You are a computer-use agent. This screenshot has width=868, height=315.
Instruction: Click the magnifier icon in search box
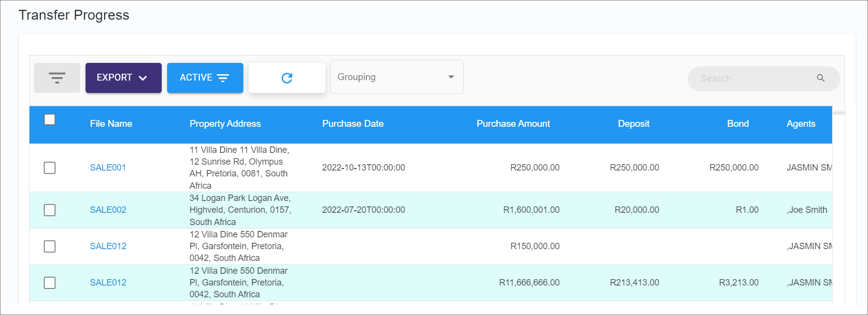(x=820, y=78)
